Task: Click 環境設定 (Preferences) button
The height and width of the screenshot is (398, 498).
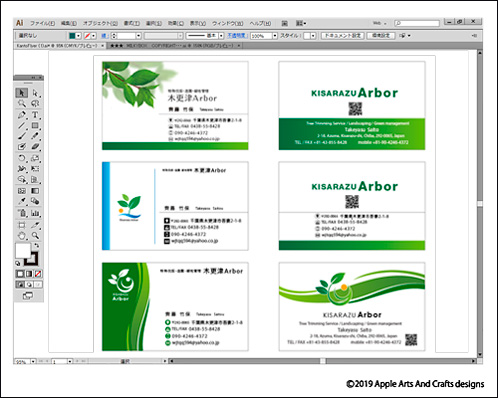Action: coord(381,36)
